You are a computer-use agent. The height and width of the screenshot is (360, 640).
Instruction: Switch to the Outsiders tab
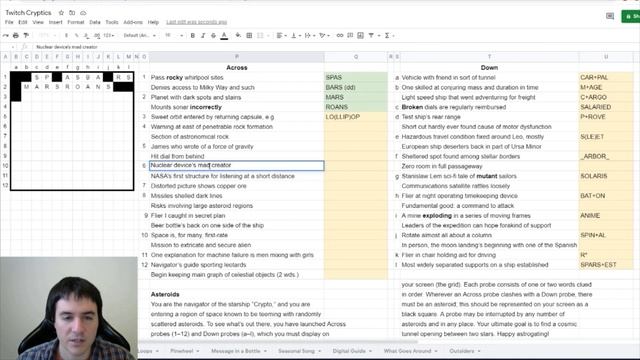[465, 351]
